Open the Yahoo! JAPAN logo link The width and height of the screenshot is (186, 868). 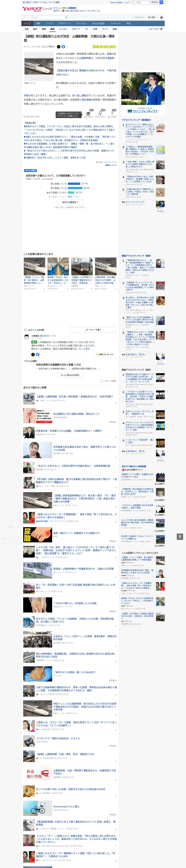tap(32, 9)
